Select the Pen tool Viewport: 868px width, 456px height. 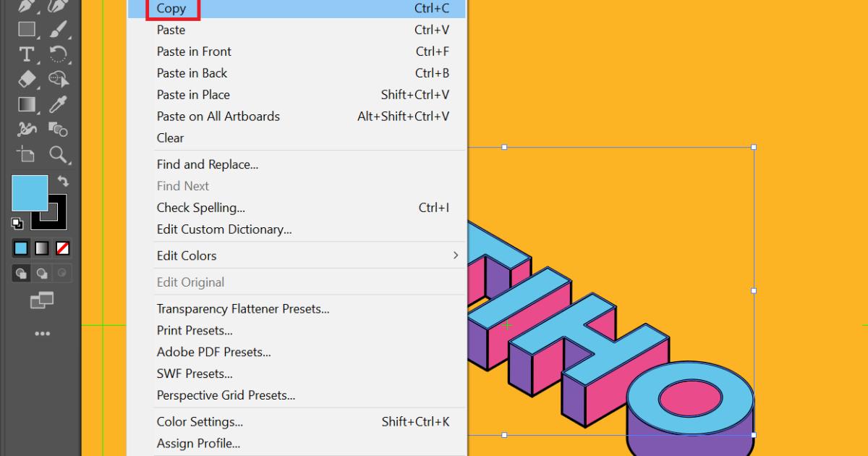pos(27,6)
